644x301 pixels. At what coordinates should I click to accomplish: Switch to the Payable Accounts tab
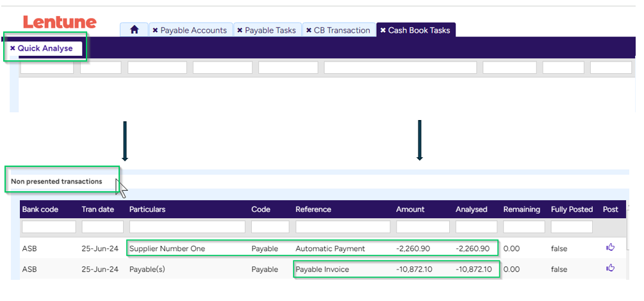[194, 30]
